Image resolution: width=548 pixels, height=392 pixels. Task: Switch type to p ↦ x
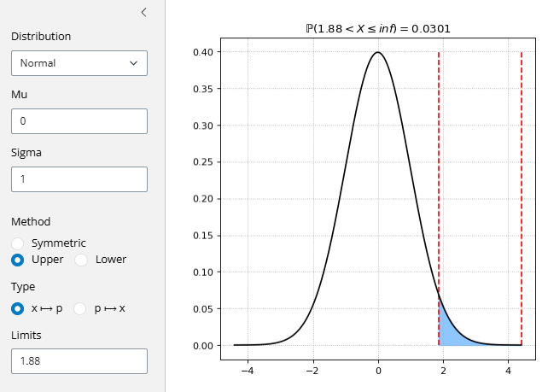click(82, 308)
